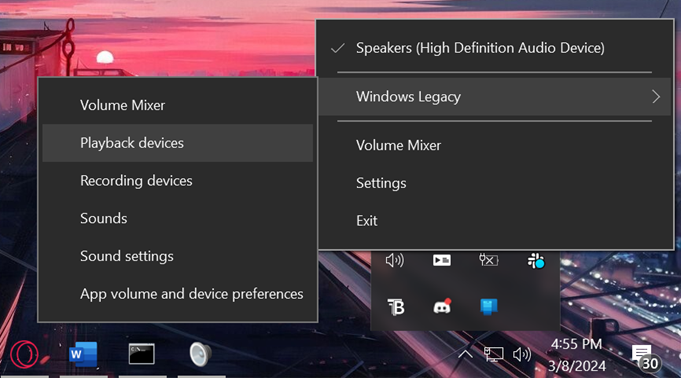Open App volume and device preferences

click(x=178, y=294)
